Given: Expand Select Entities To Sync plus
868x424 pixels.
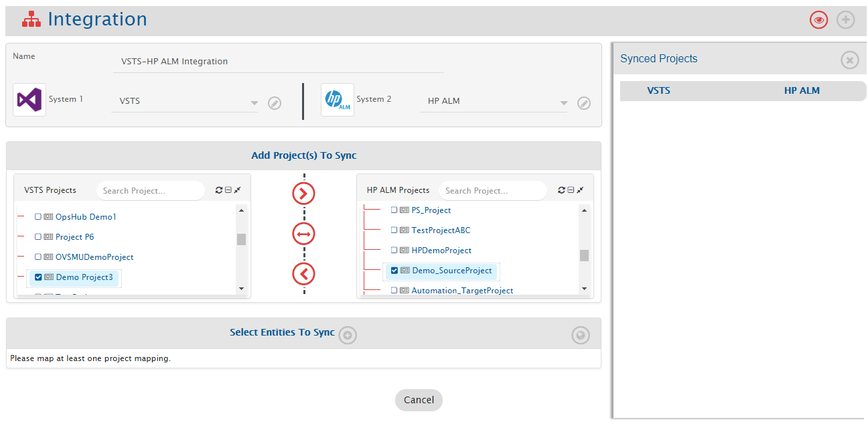Looking at the screenshot, I should pyautogui.click(x=347, y=335).
